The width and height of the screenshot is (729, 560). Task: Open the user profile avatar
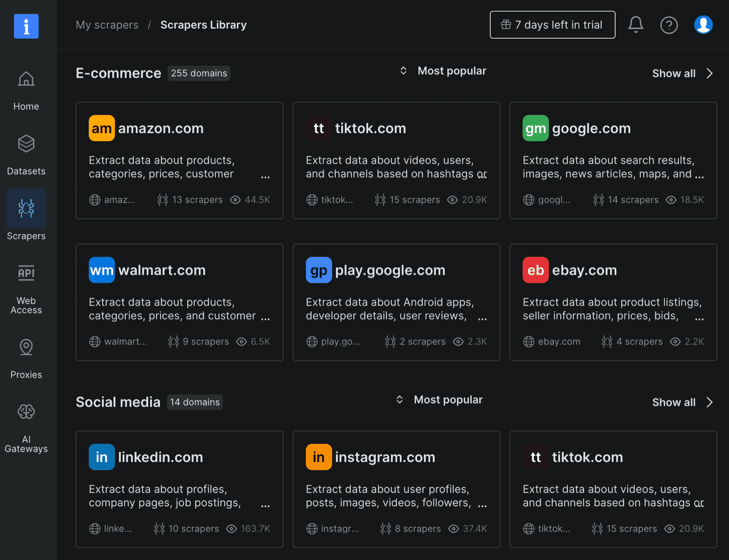[703, 25]
